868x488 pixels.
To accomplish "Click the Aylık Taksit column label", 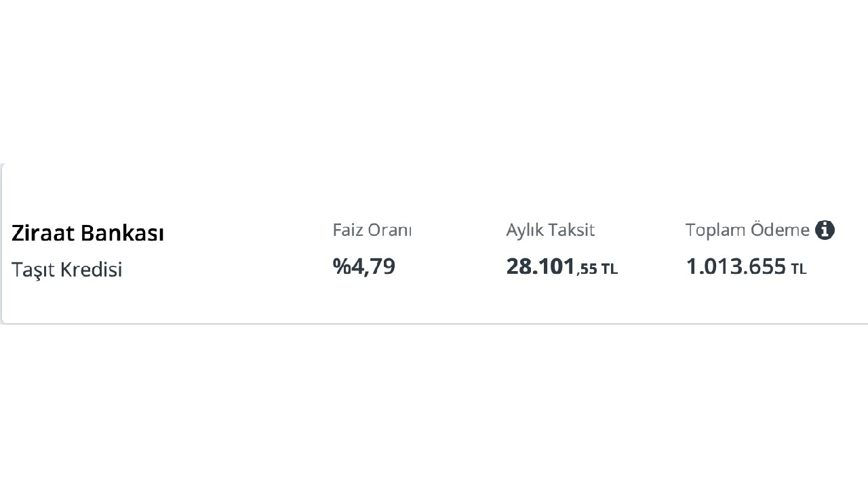I will [550, 230].
